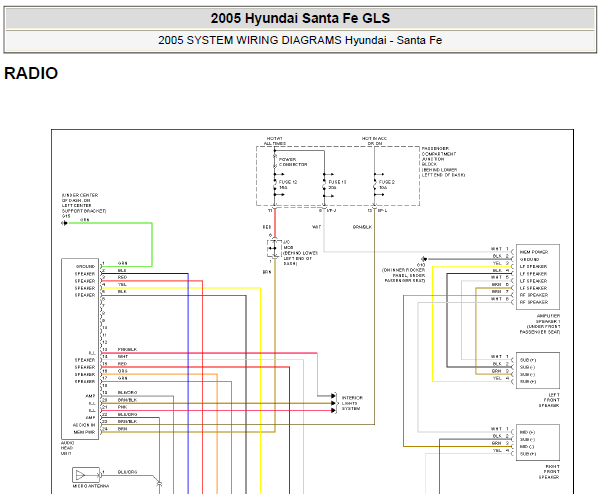Click the right front speaker connector box
This screenshot has width=607, height=494.
click(x=538, y=443)
